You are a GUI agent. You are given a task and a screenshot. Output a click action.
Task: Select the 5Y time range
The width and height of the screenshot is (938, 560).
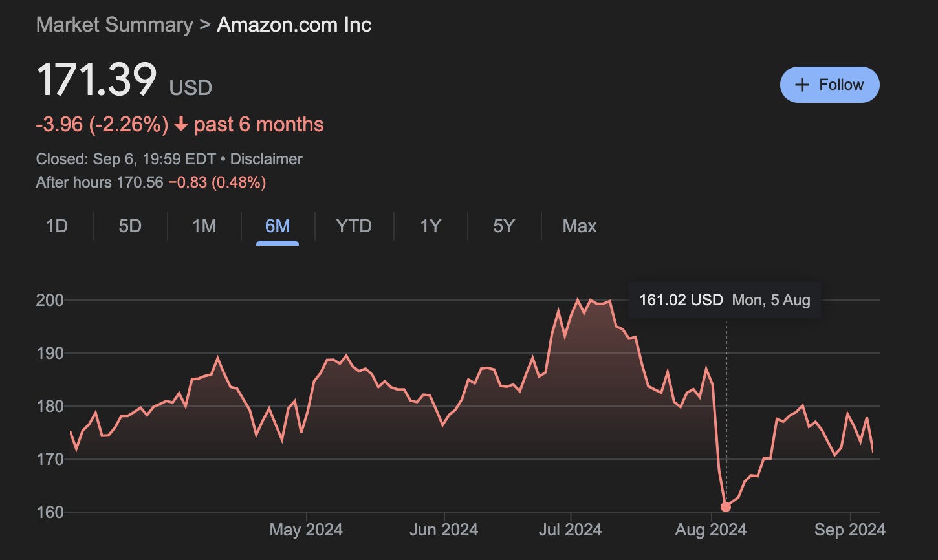tap(504, 226)
